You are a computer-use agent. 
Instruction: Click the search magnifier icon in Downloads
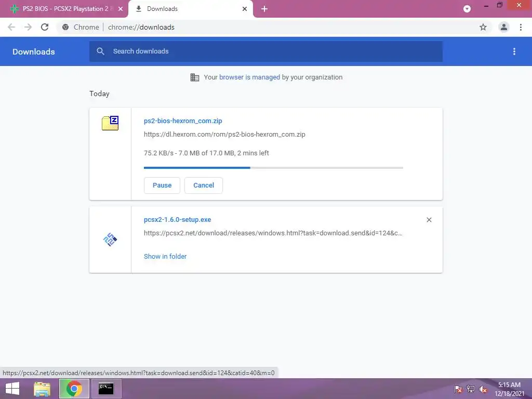point(100,51)
